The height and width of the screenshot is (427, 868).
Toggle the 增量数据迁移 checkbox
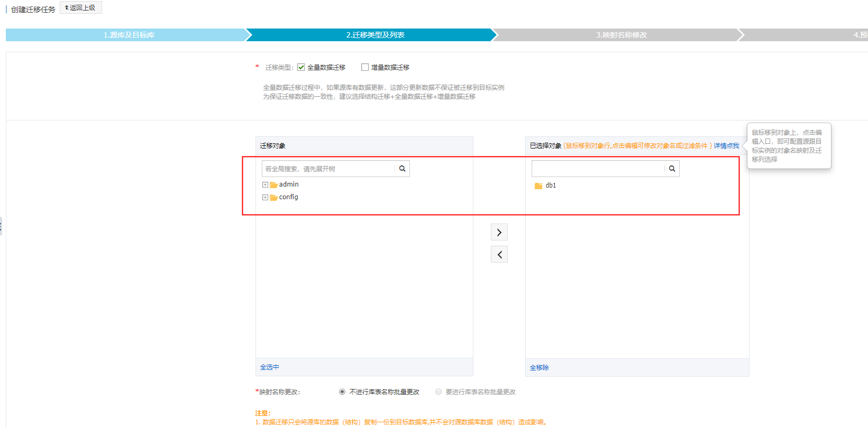click(365, 67)
